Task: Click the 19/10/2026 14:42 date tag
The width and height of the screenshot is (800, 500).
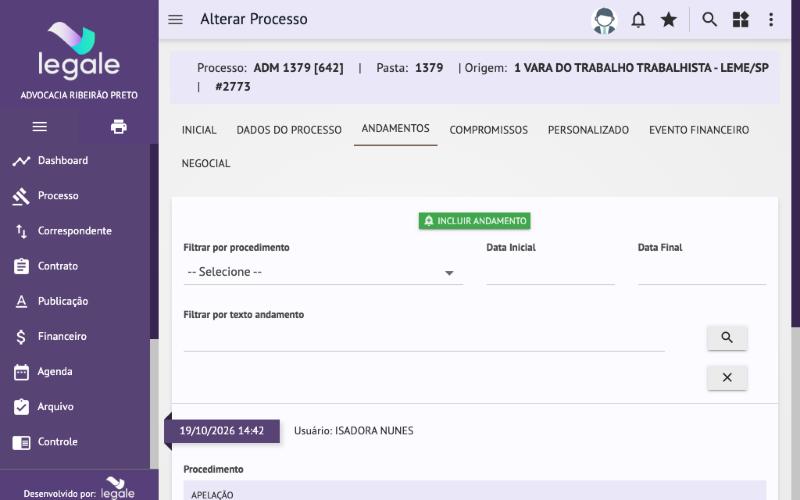Action: [x=221, y=431]
